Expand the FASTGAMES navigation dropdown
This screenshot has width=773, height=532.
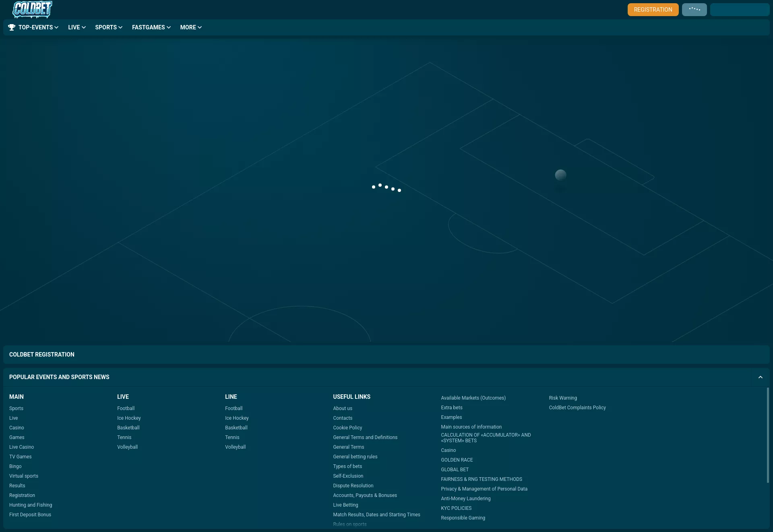[151, 27]
